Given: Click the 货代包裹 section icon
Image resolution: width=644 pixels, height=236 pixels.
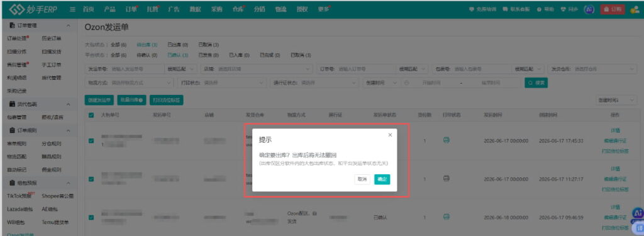Looking at the screenshot, I should (12, 104).
